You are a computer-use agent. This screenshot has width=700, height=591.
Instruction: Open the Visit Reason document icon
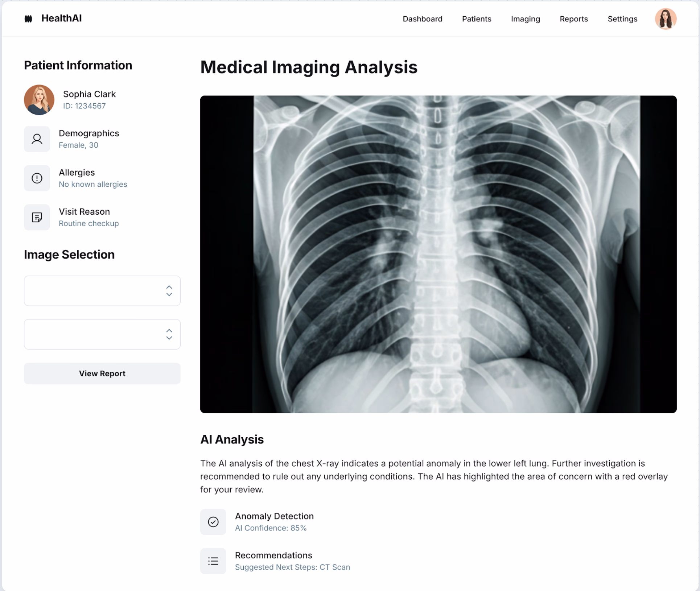[x=37, y=217]
